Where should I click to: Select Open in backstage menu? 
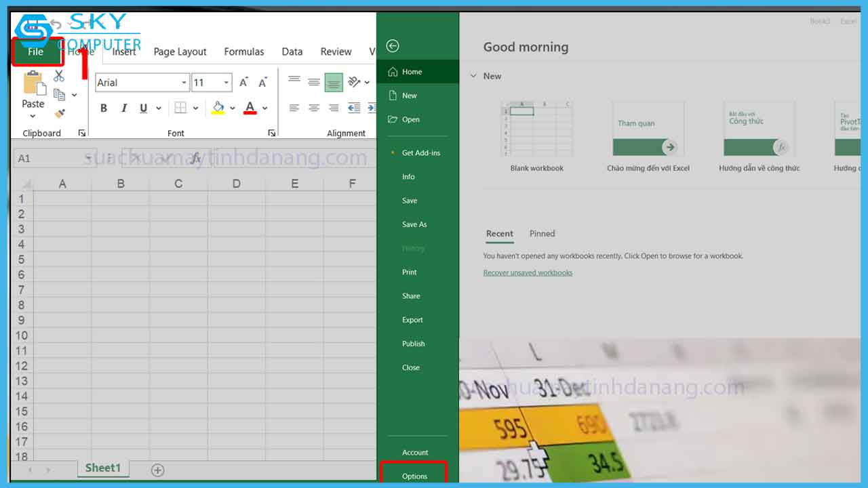click(x=418, y=119)
